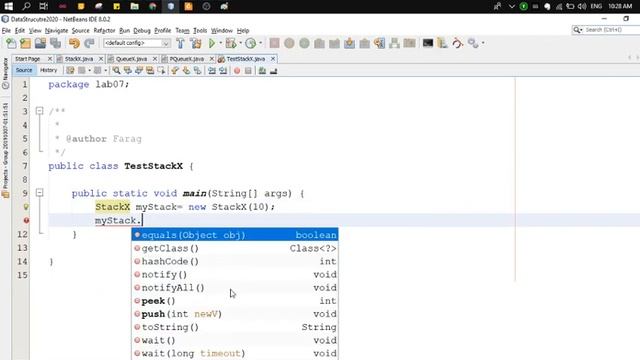
Task: Click the Profile Project clock icon
Action: pos(250,43)
